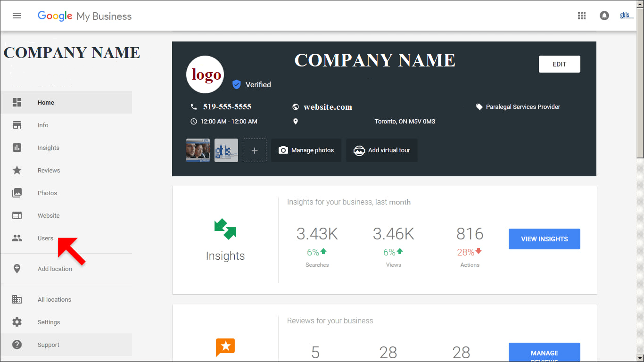This screenshot has width=644, height=362.
Task: Open the hamburger main menu
Action: (17, 16)
